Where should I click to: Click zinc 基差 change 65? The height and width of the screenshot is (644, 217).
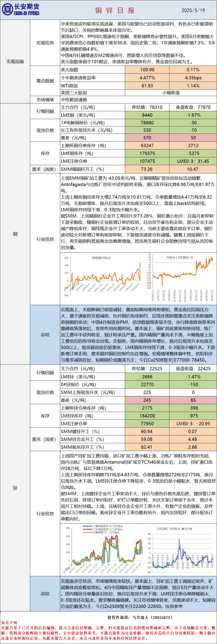tap(193, 400)
